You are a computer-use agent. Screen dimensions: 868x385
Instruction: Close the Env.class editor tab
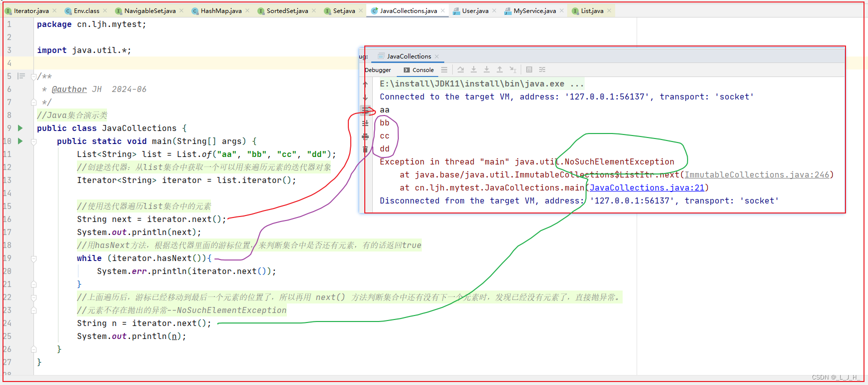(105, 10)
